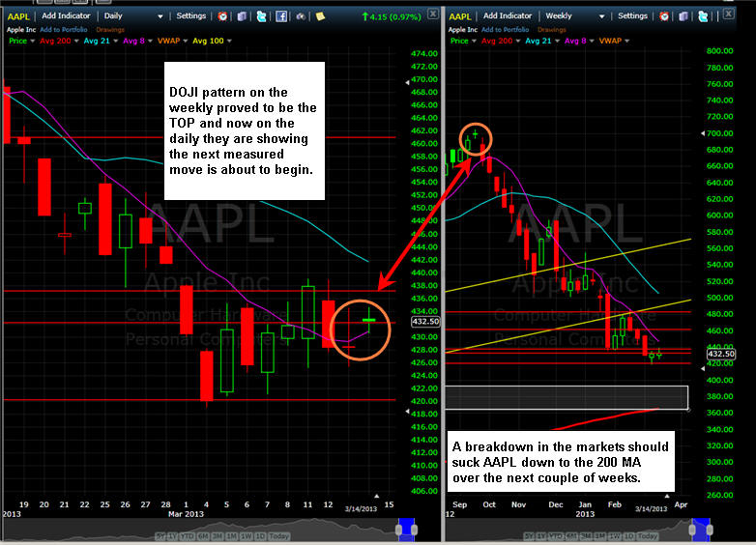
Task: Close the Weekly chart panel with X
Action: click(x=729, y=14)
